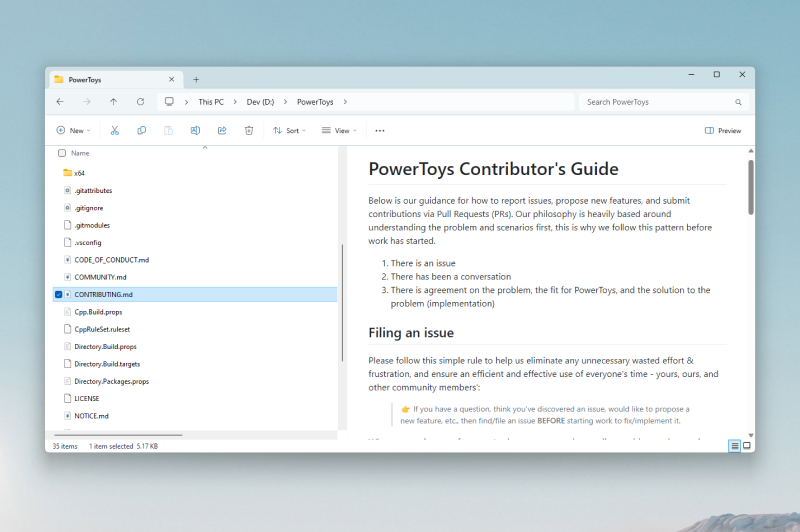
Task: Navigate back with the back arrow
Action: pyautogui.click(x=60, y=102)
